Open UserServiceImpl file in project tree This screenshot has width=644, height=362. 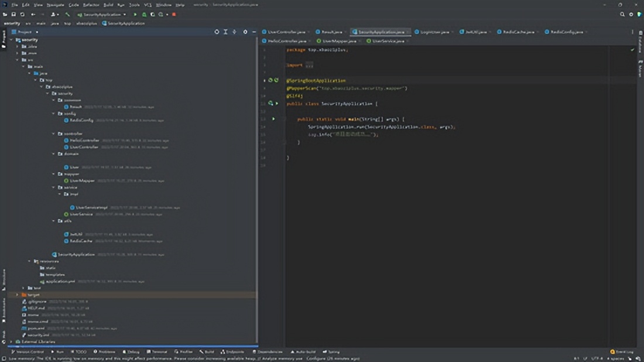click(91, 207)
